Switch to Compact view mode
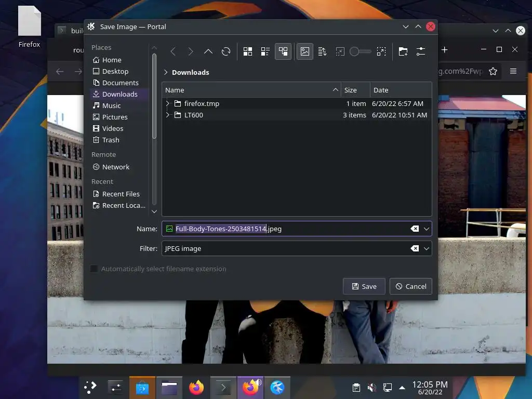Screen dimensions: 532x399 click(265, 51)
